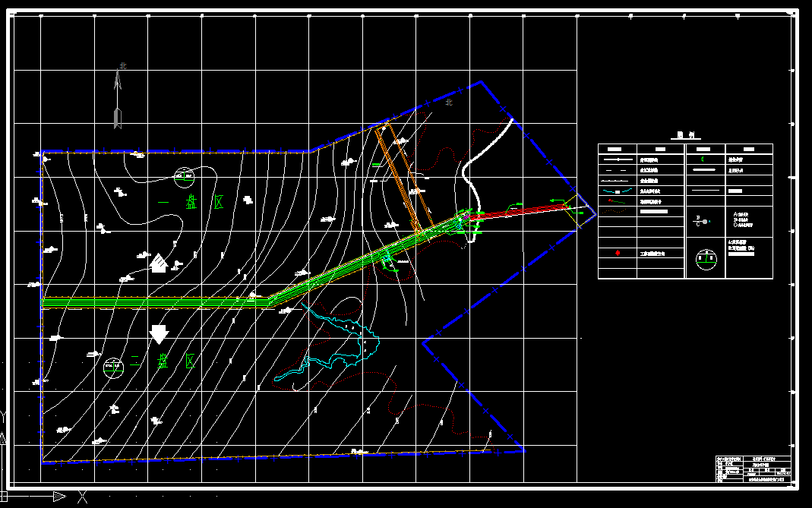Select the dashed line legend symbol
The height and width of the screenshot is (508, 812).
pyautogui.click(x=618, y=170)
